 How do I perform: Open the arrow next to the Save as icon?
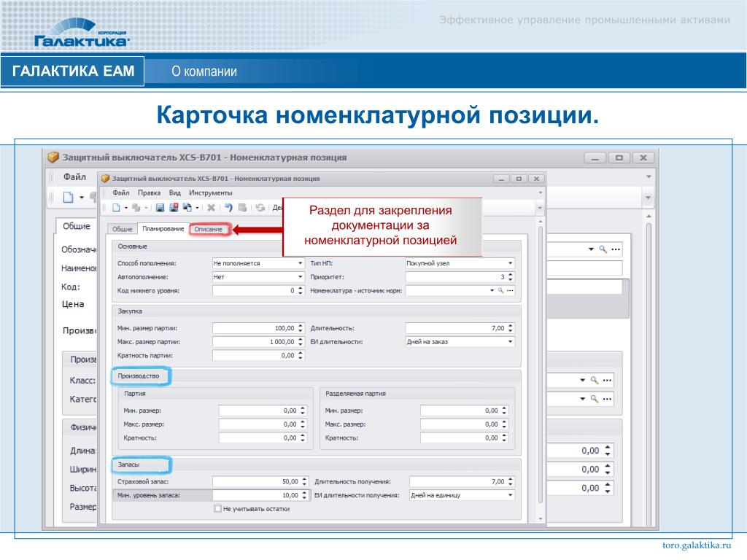[x=197, y=208]
